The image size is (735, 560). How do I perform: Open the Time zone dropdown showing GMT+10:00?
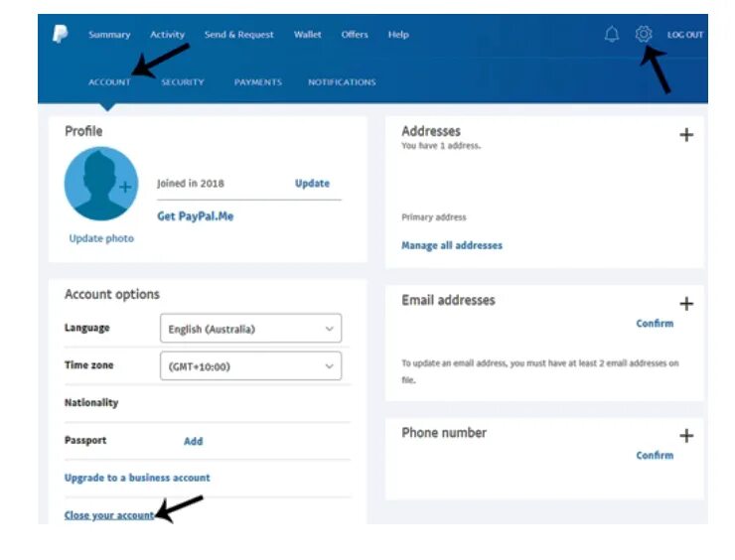pyautogui.click(x=250, y=365)
